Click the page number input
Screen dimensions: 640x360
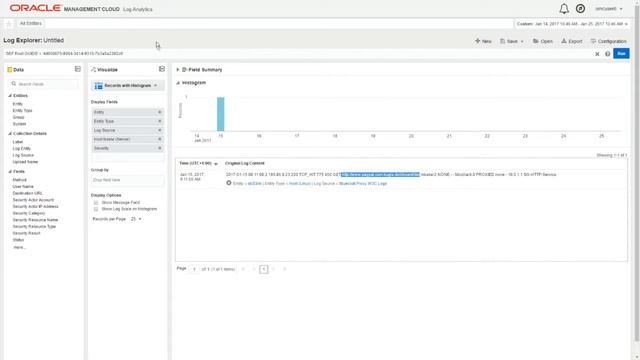[194, 269]
